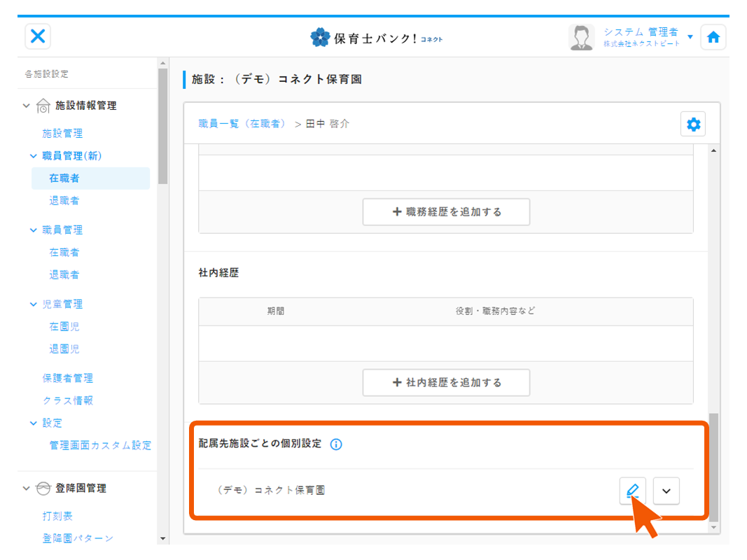The width and height of the screenshot is (747, 560).
Task: Collapse the 設定 sidebar group
Action: coord(33,423)
